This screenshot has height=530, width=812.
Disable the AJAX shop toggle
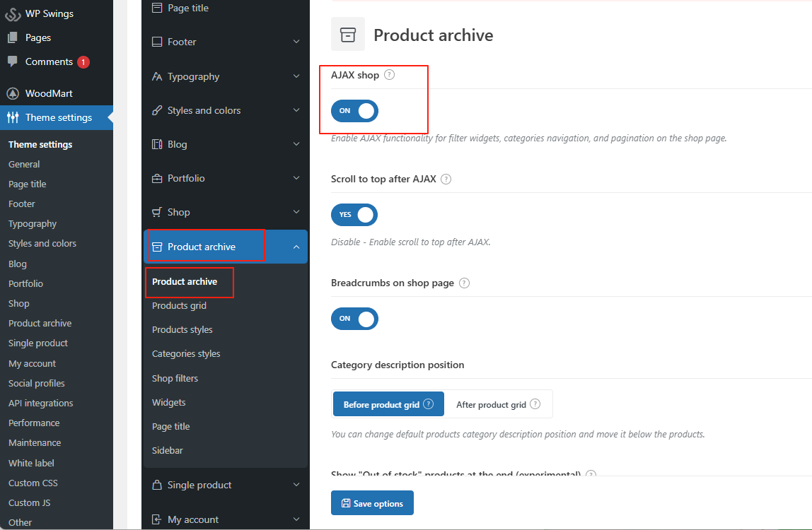click(354, 111)
